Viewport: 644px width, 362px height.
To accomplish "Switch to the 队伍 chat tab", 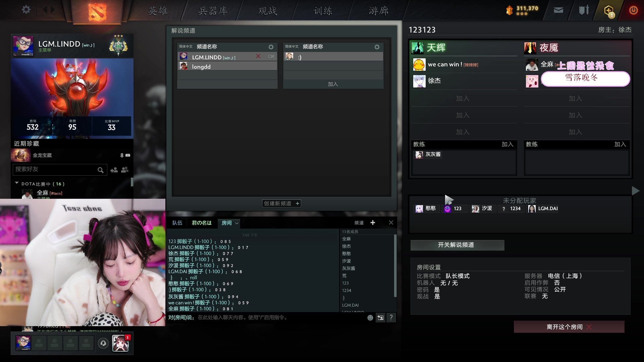I will tap(177, 223).
